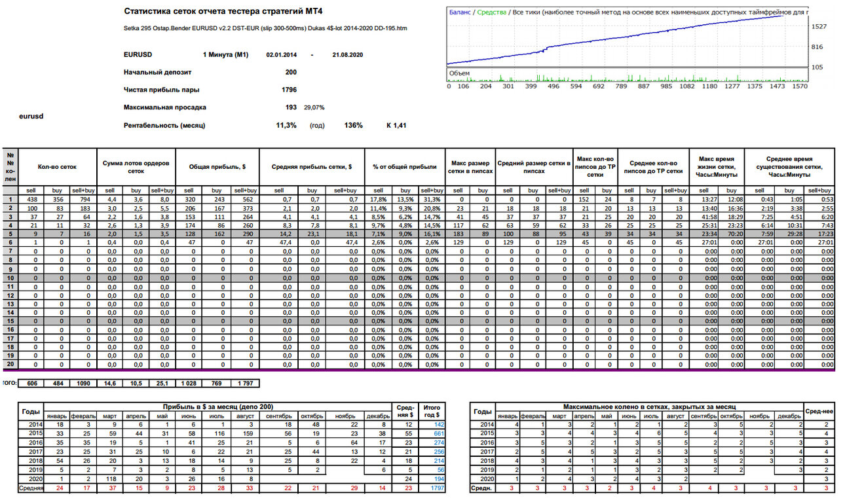Image resolution: width=845 pixels, height=504 pixels.
Task: Click the 'Баланс' legend in the chart
Action: pos(460,12)
